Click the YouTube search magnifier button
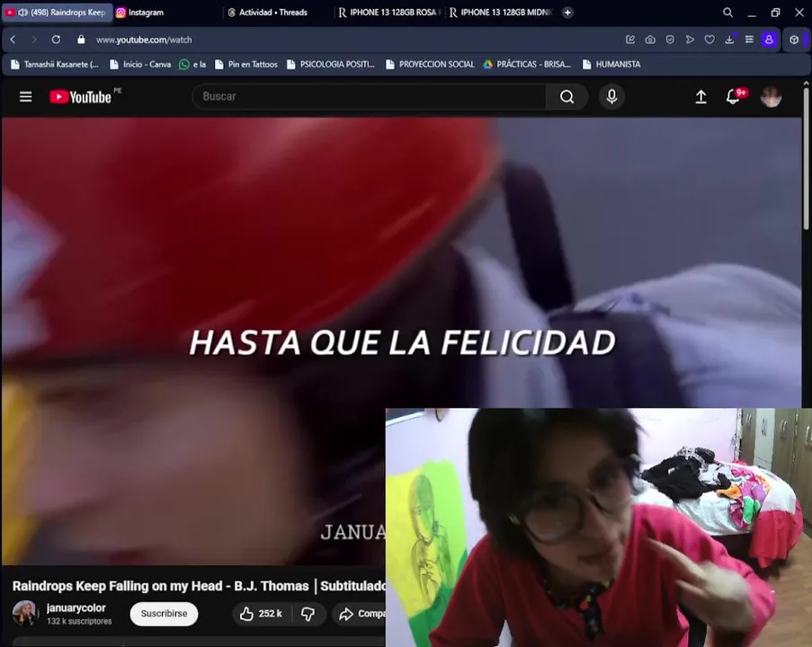The image size is (812, 647). pos(567,97)
